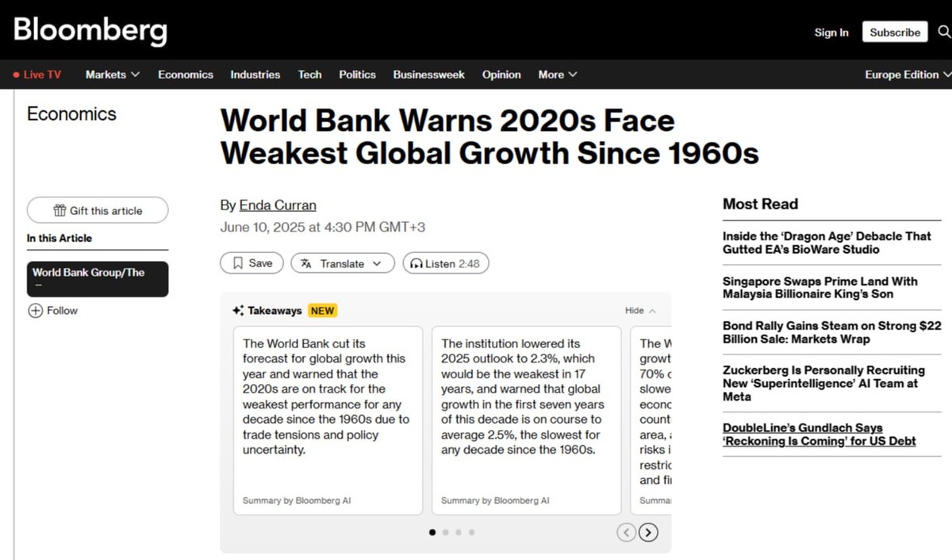
Task: Click the plus circle Follow icon
Action: (x=35, y=311)
